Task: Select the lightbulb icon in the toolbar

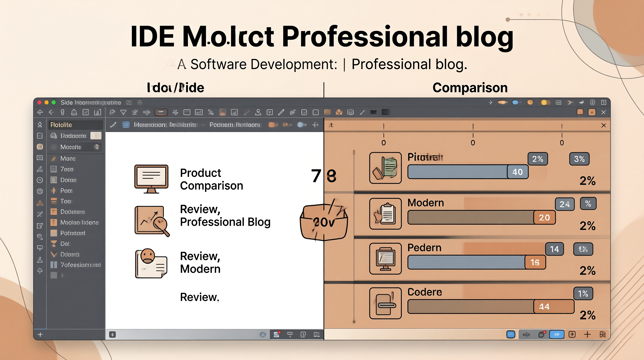Action: coord(62,112)
